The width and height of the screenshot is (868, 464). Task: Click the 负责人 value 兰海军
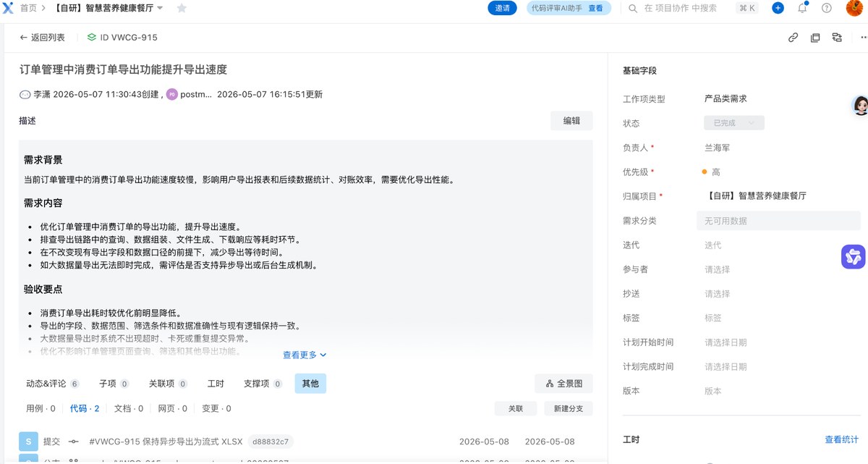718,148
